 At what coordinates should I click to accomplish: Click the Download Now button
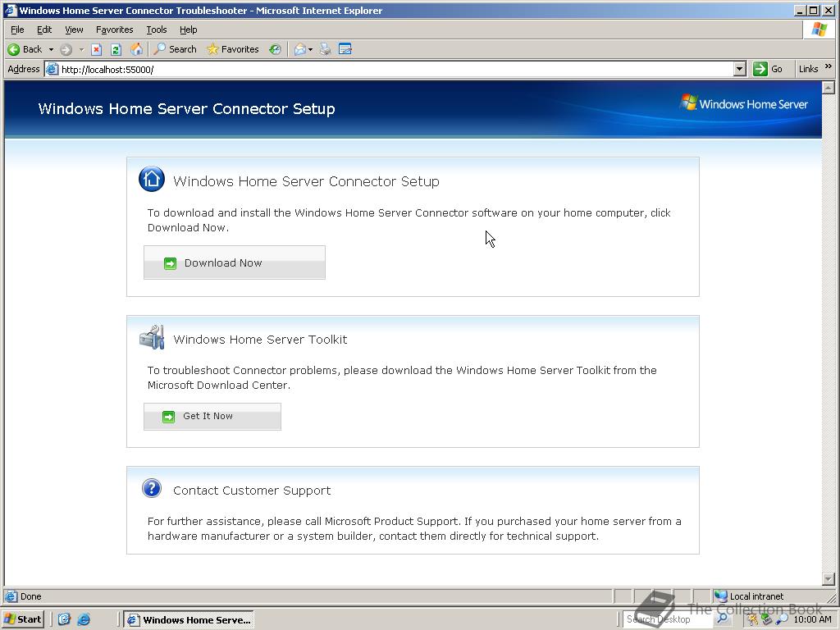click(234, 262)
